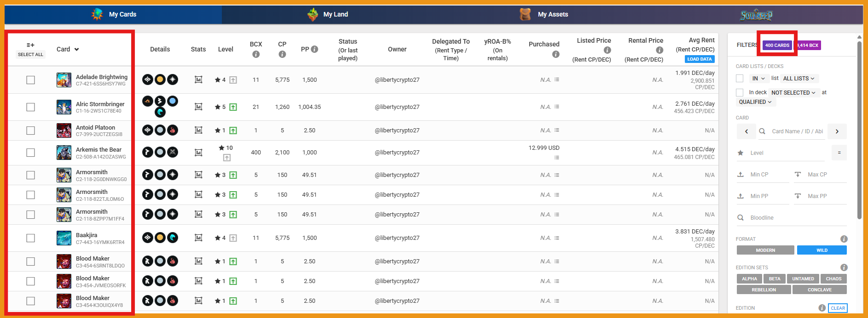This screenshot has height=318, width=868.
Task: Open the My Assets tab
Action: 544,14
